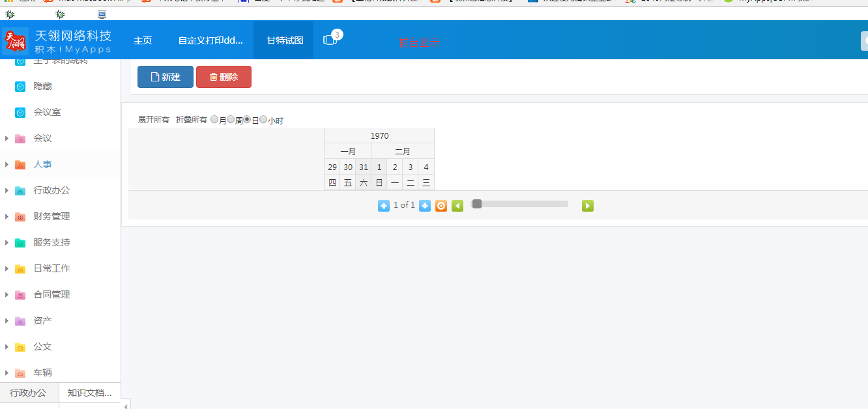This screenshot has height=409, width=868.
Task: Go to previous Gantt page with blue up arrow
Action: (x=384, y=206)
